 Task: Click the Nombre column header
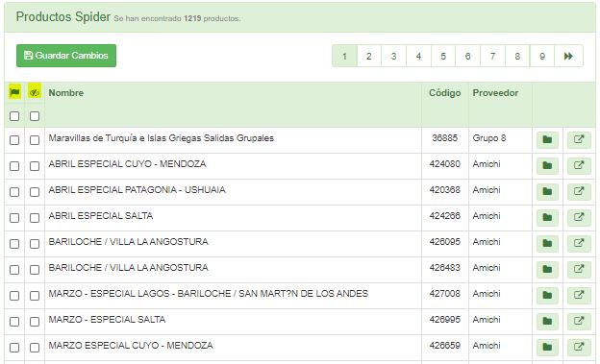coord(66,93)
